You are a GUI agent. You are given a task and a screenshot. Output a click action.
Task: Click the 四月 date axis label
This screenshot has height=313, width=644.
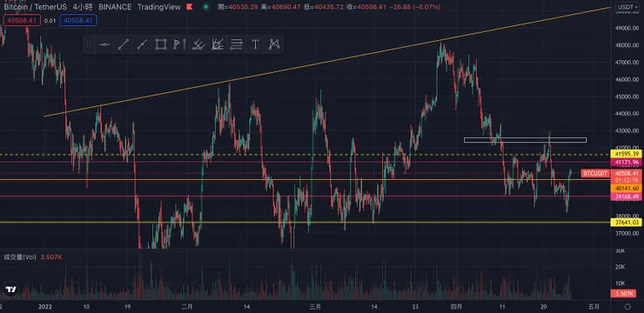click(x=456, y=306)
